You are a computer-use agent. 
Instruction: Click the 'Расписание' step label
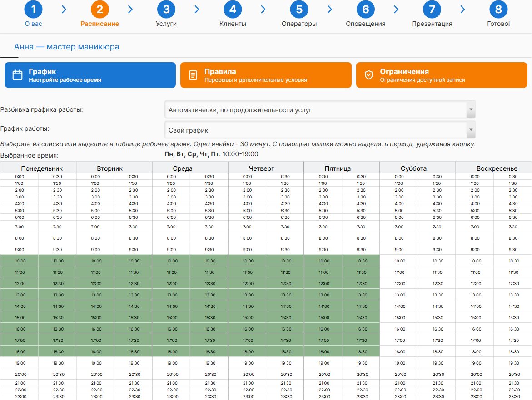(100, 24)
